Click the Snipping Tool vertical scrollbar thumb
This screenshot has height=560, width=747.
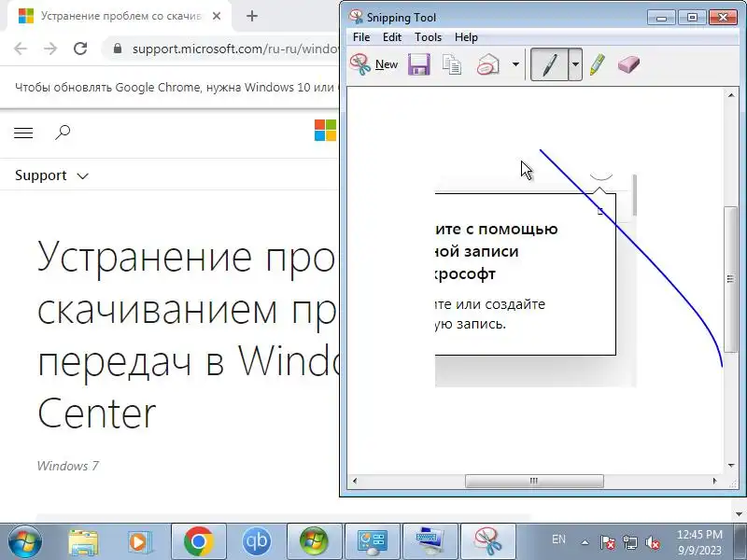click(x=730, y=279)
